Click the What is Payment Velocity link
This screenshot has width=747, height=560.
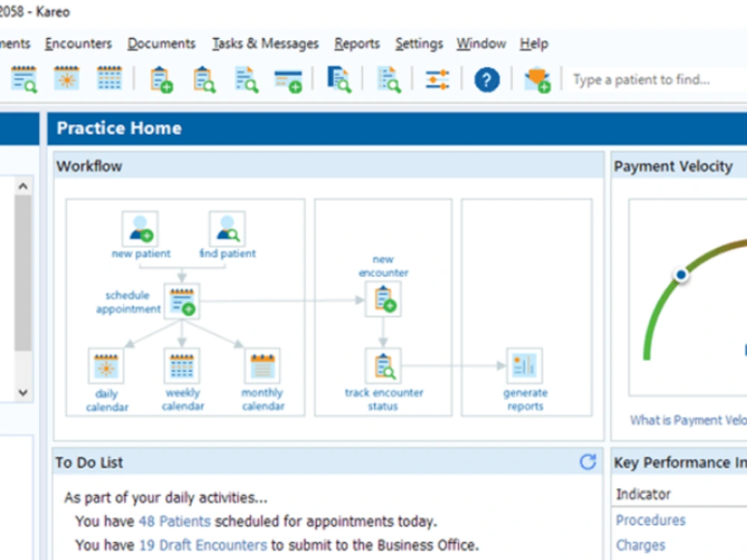(688, 420)
